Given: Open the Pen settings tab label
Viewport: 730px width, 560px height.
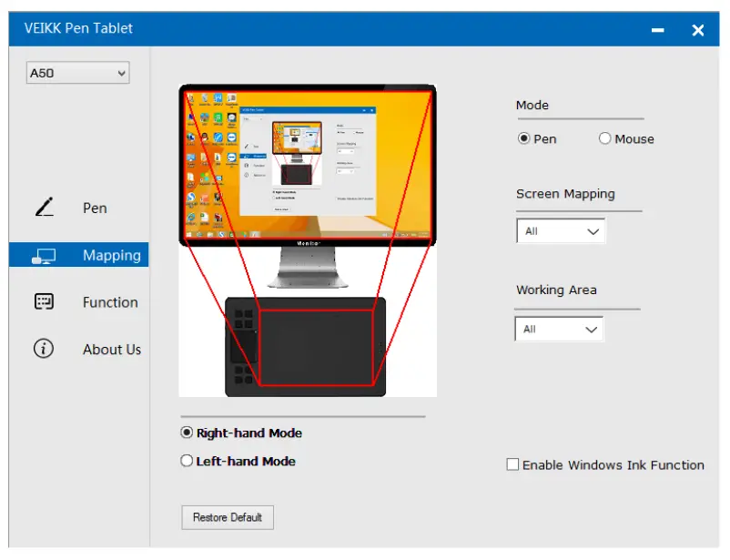Looking at the screenshot, I should click(x=95, y=208).
